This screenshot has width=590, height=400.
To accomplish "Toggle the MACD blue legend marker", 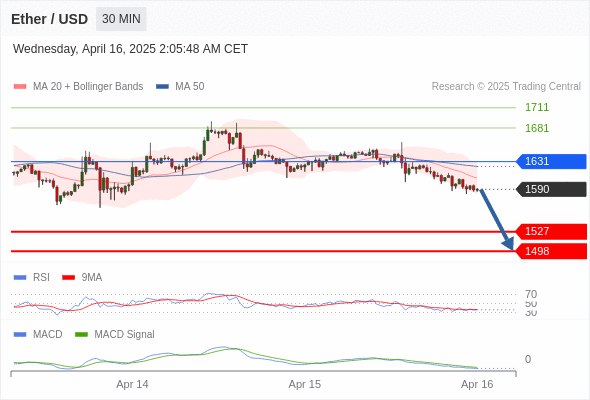I will (20, 335).
